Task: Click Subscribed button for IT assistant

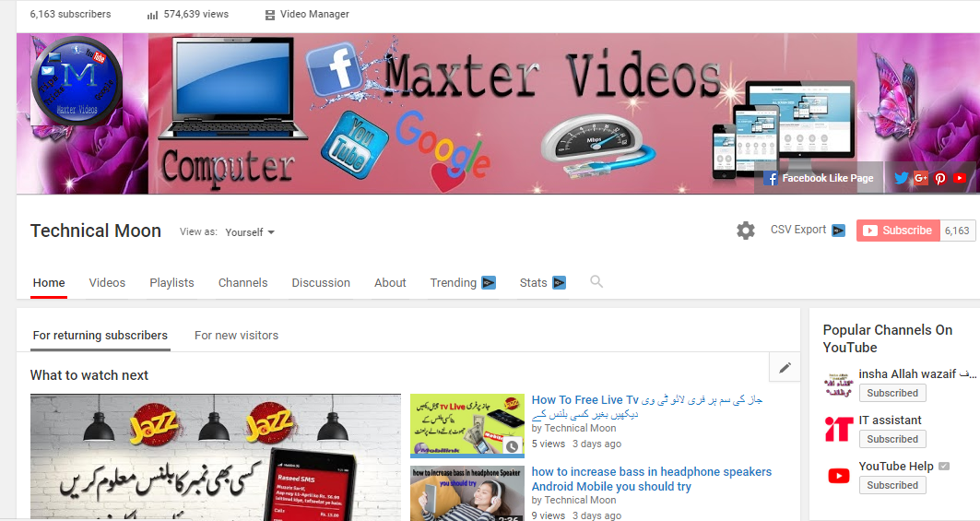Action: (891, 439)
